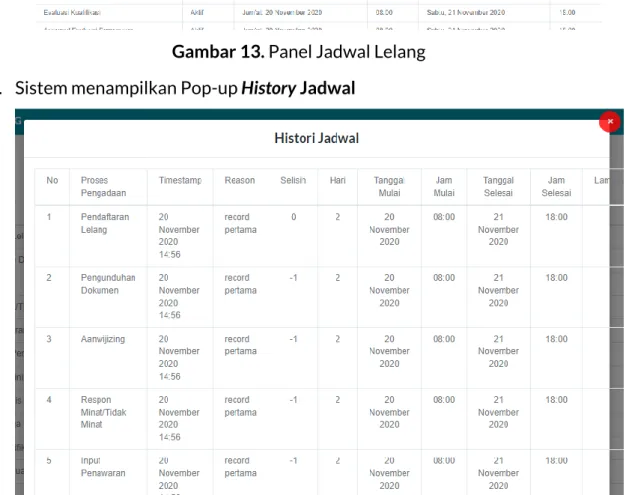Click the 'Gambar 13. Panel Jadwal Lelang' caption
Image resolution: width=629 pixels, height=495 pixels.
[299, 52]
